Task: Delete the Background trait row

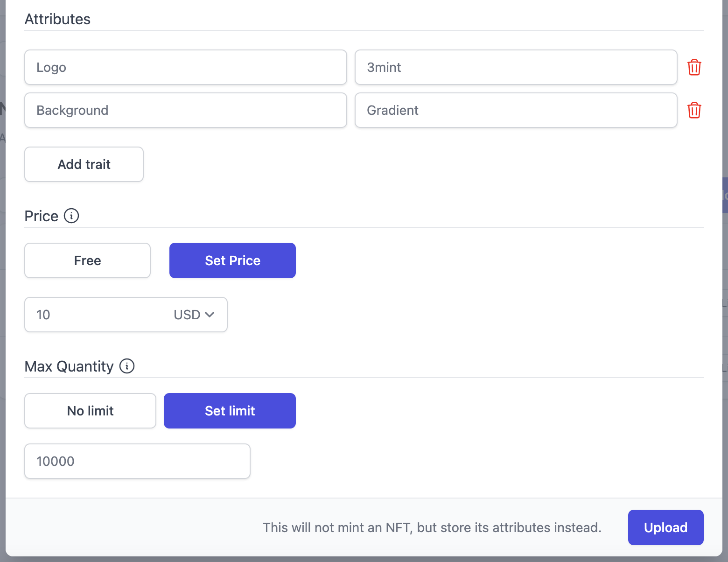Action: [694, 110]
